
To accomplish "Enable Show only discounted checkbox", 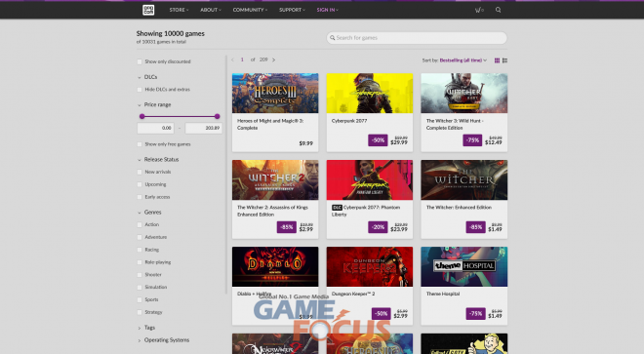I will click(x=140, y=61).
